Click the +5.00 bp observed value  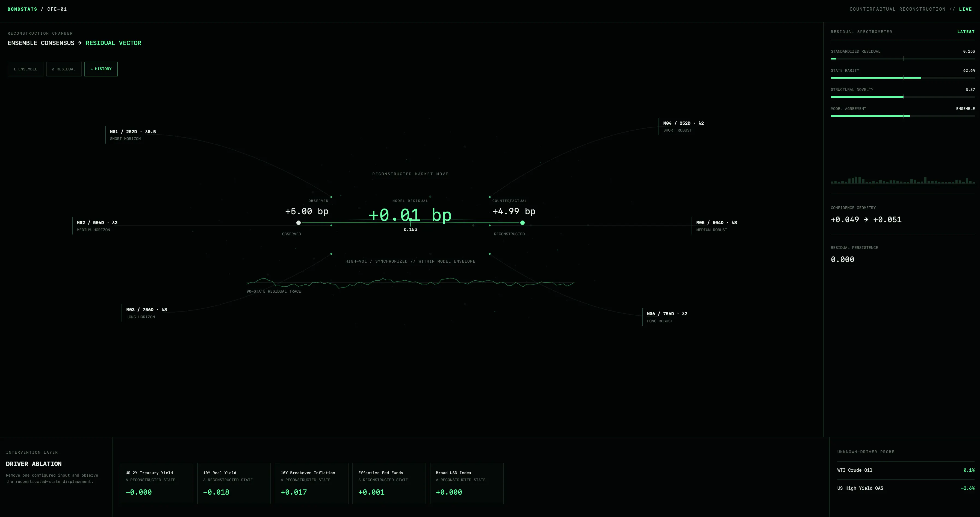(x=307, y=211)
